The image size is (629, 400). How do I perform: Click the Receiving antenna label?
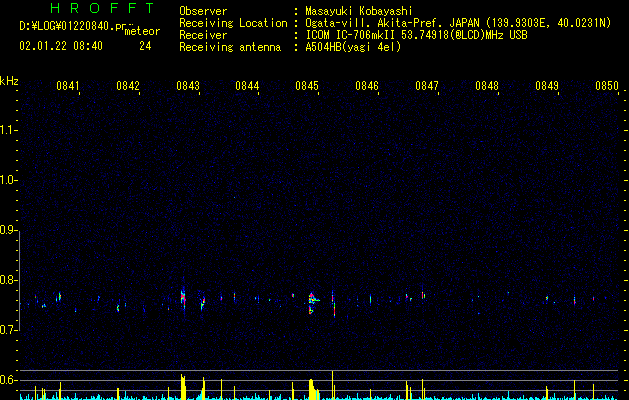[x=230, y=47]
